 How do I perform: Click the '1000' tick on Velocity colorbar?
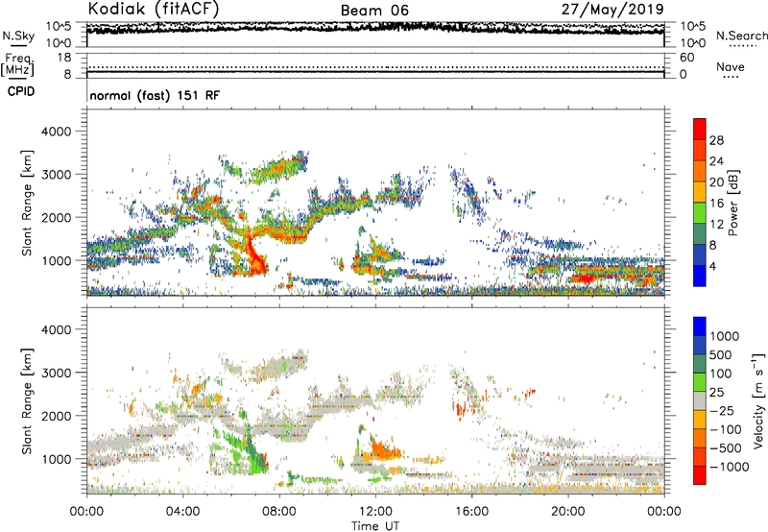pos(725,336)
